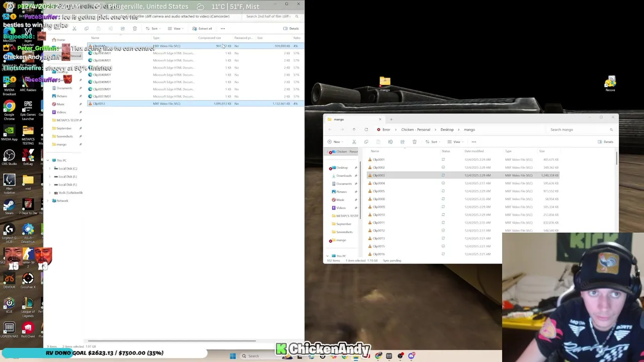644x362 pixels.
Task: Select Clip0001 in the mango file list
Action: coord(463,159)
